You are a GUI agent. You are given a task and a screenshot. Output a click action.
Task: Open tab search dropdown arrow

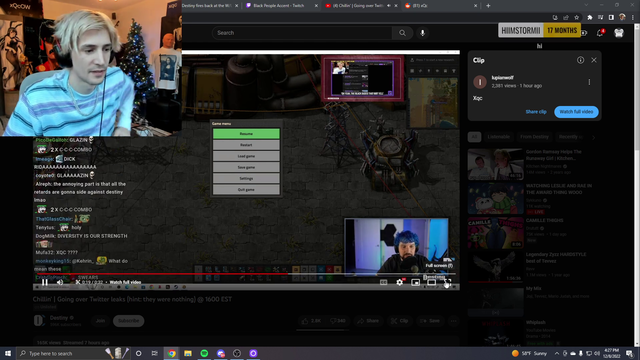coord(586,5)
